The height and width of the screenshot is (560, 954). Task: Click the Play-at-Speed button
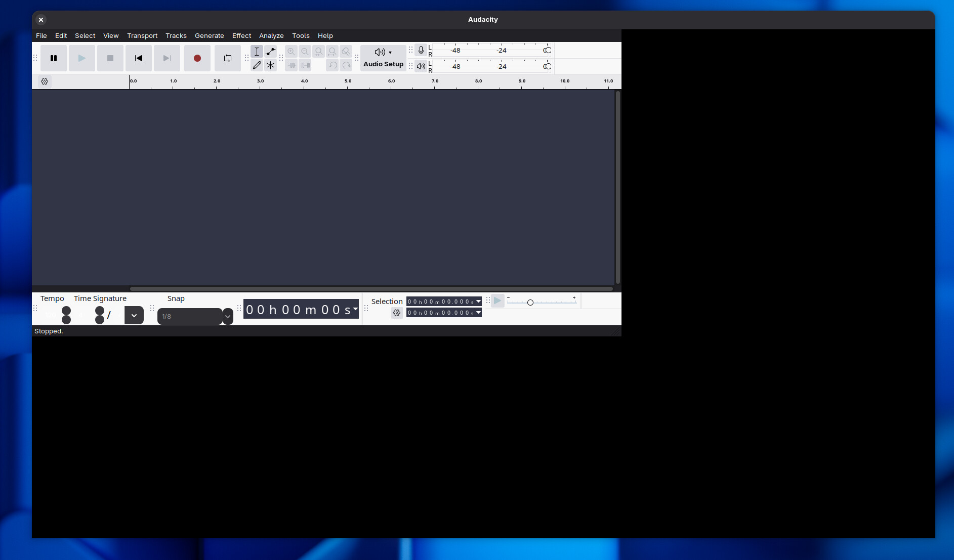pyautogui.click(x=497, y=301)
